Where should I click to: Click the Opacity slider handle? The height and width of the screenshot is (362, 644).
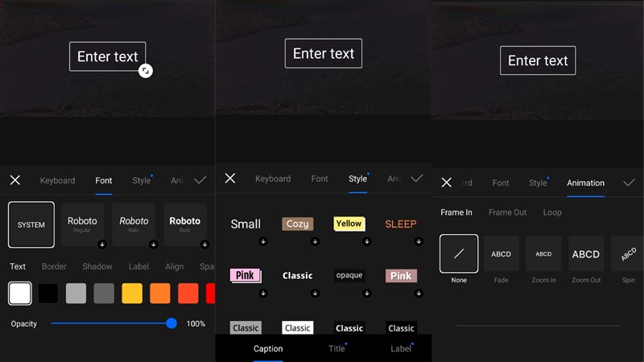171,323
